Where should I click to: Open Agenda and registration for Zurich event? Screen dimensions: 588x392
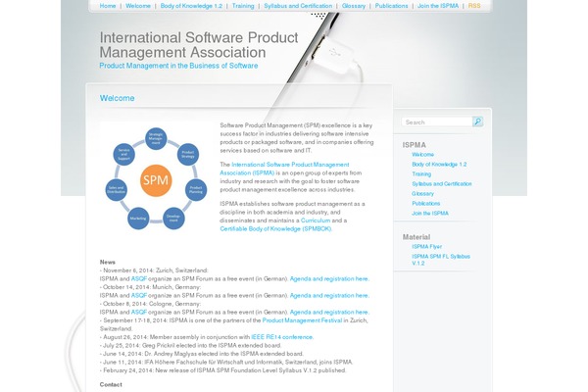[329, 278]
